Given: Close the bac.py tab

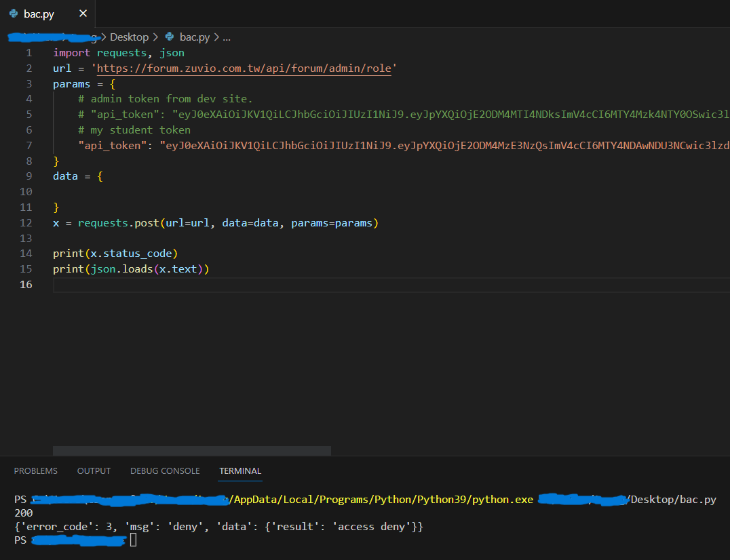Looking at the screenshot, I should (x=83, y=14).
